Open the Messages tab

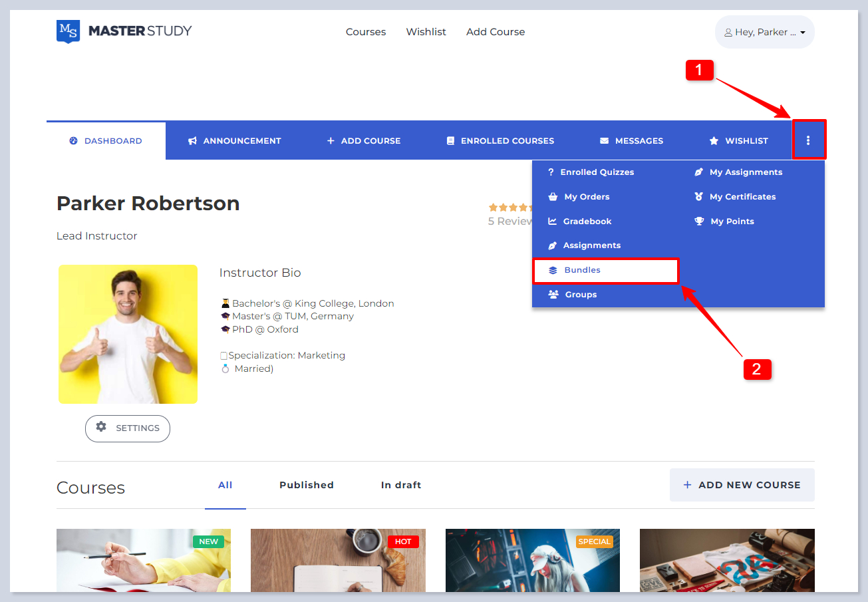tap(631, 141)
